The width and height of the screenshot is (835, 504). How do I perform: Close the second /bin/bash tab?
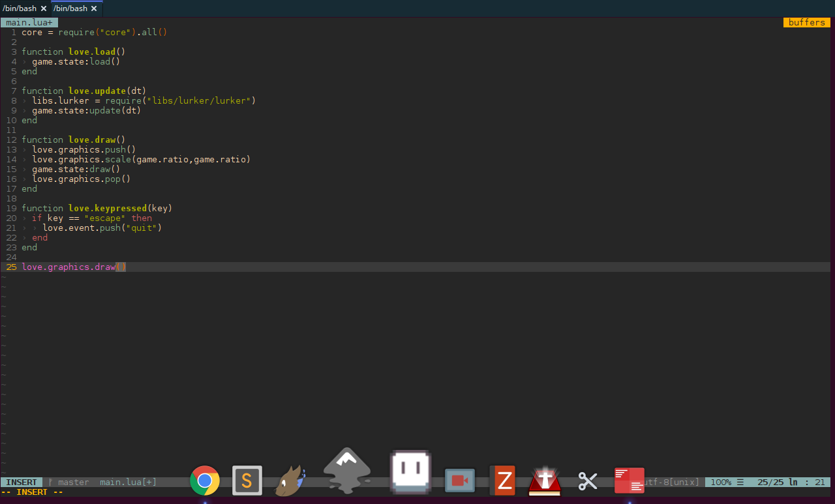[94, 9]
